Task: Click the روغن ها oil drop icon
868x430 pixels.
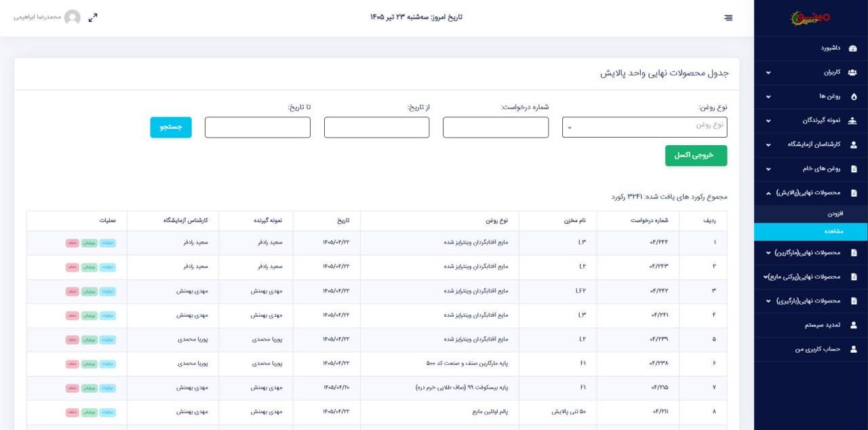Action: (853, 96)
